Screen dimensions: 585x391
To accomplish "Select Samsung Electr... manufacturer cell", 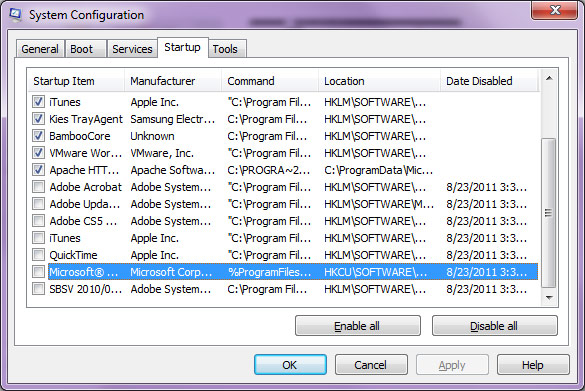I will pyautogui.click(x=173, y=119).
